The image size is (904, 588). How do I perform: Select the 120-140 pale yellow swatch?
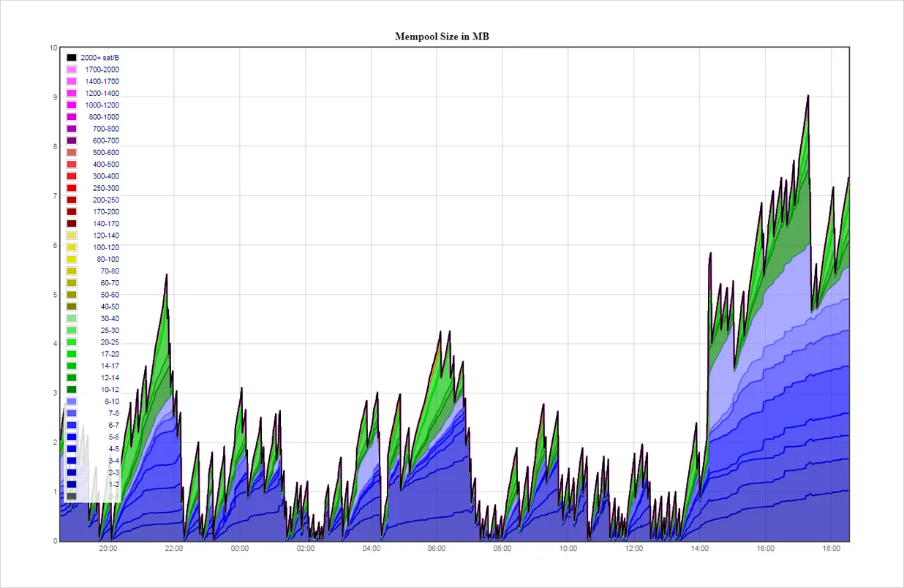72,235
